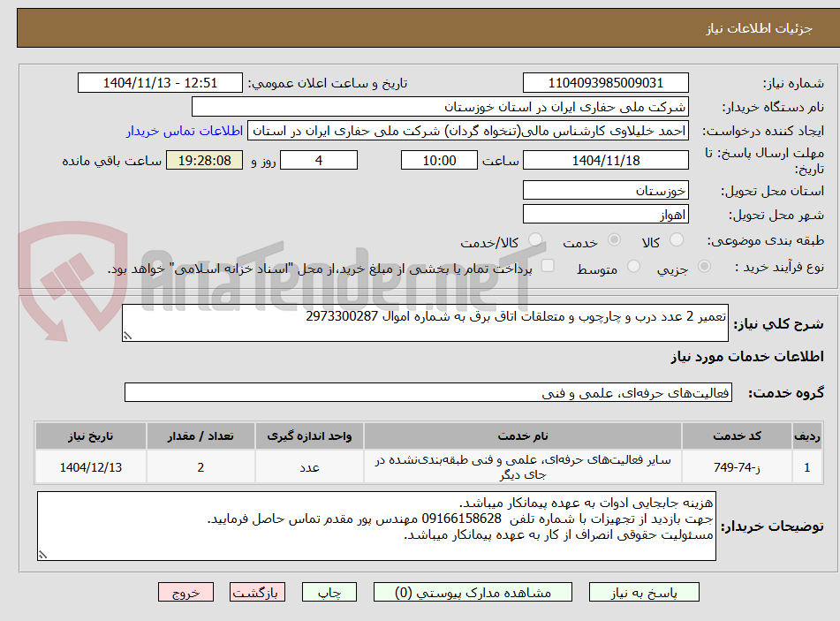This screenshot has width=840, height=621.
Task: Click the اطلاعات خدمات مورد نیاز heading
Action: point(747,357)
